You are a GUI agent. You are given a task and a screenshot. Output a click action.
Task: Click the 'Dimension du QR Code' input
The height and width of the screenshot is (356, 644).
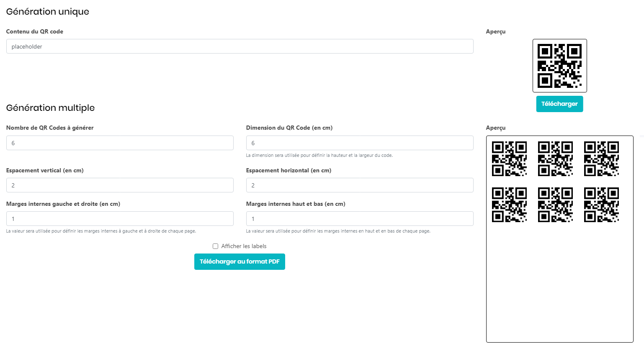pos(359,143)
